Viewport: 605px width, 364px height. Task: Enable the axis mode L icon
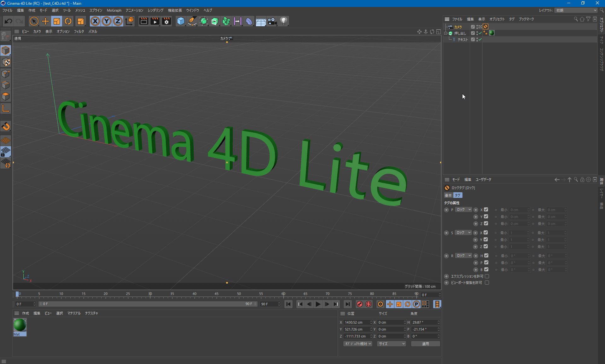pos(6,108)
